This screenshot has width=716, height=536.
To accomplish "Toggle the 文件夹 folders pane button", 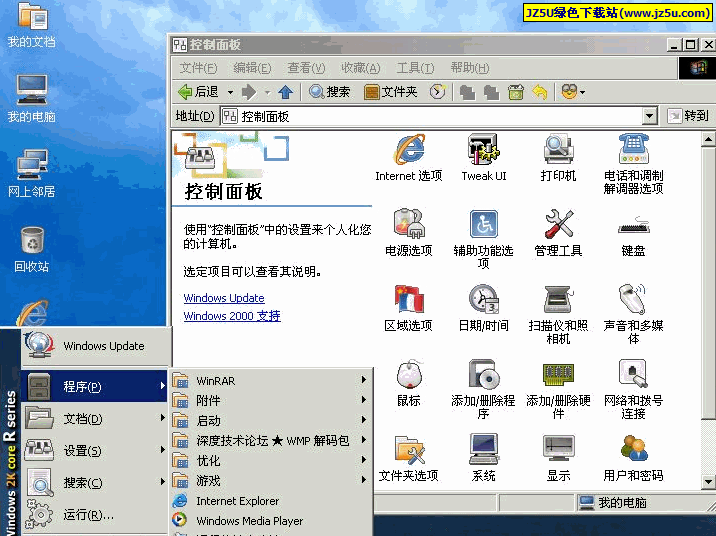I will (x=391, y=92).
